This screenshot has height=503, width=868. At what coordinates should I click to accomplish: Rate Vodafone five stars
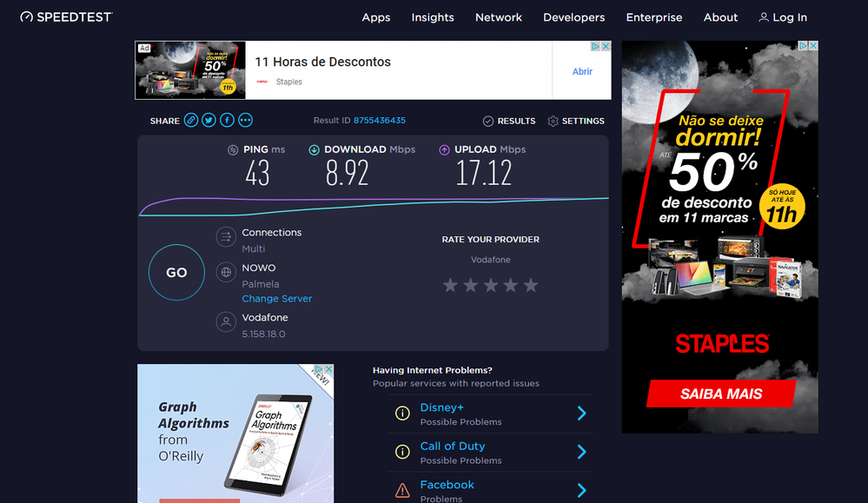(x=531, y=285)
